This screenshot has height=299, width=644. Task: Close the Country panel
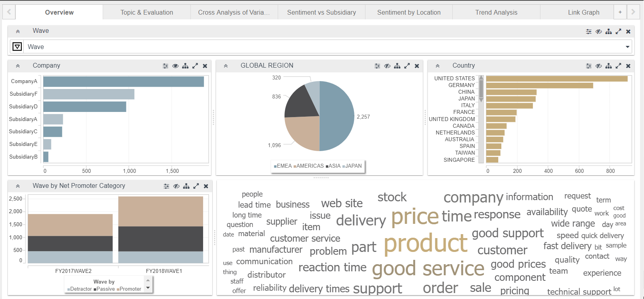tap(628, 66)
